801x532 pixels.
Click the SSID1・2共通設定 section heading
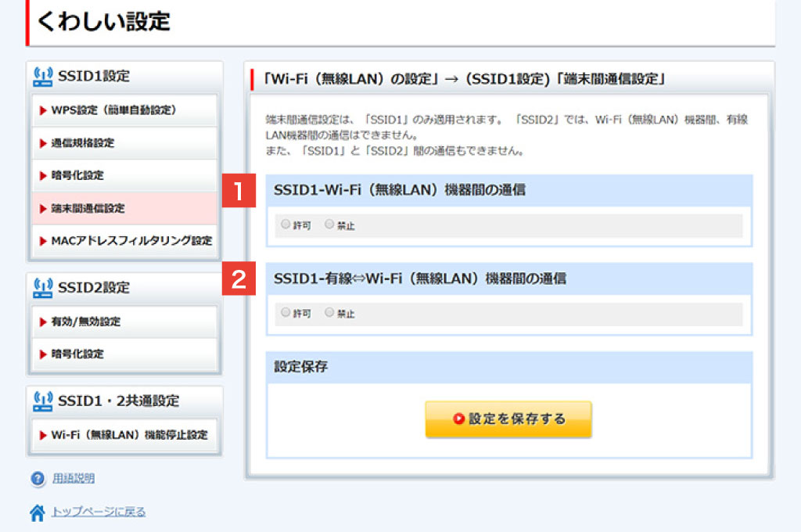(x=119, y=401)
